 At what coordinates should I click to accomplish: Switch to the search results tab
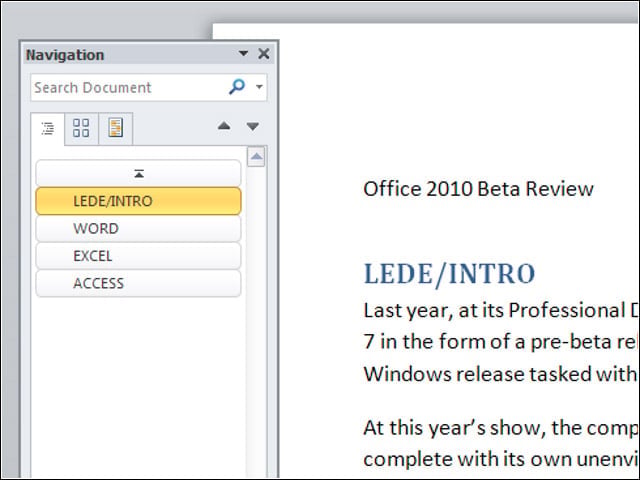(x=116, y=128)
